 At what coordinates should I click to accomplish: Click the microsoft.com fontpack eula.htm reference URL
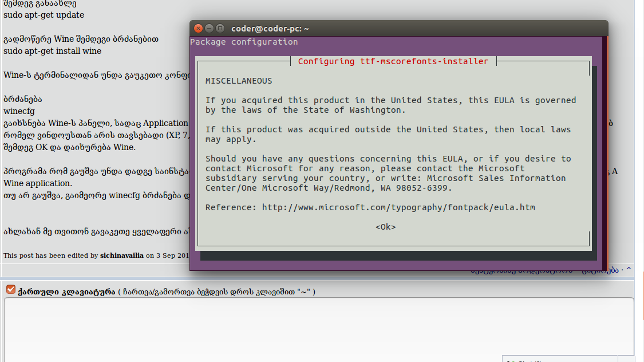tap(398, 207)
